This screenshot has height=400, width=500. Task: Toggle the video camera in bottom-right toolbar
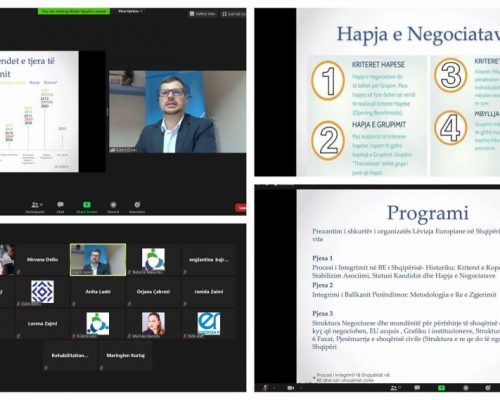pos(290,388)
